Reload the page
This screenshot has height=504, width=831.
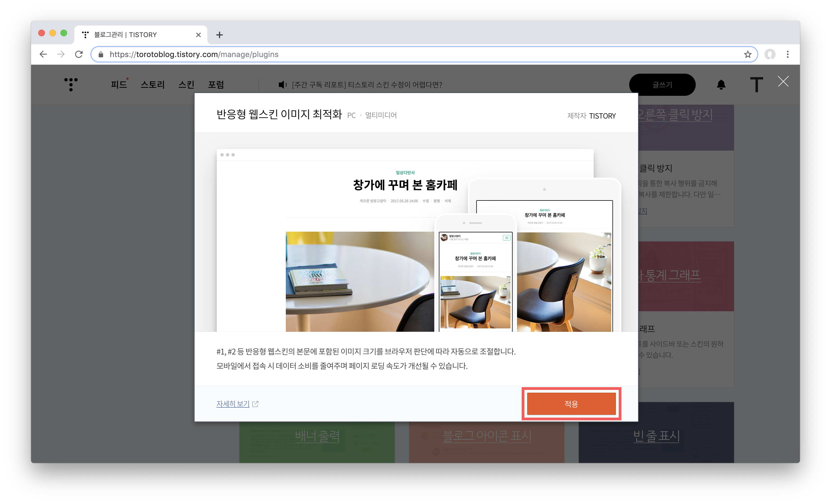[x=79, y=54]
